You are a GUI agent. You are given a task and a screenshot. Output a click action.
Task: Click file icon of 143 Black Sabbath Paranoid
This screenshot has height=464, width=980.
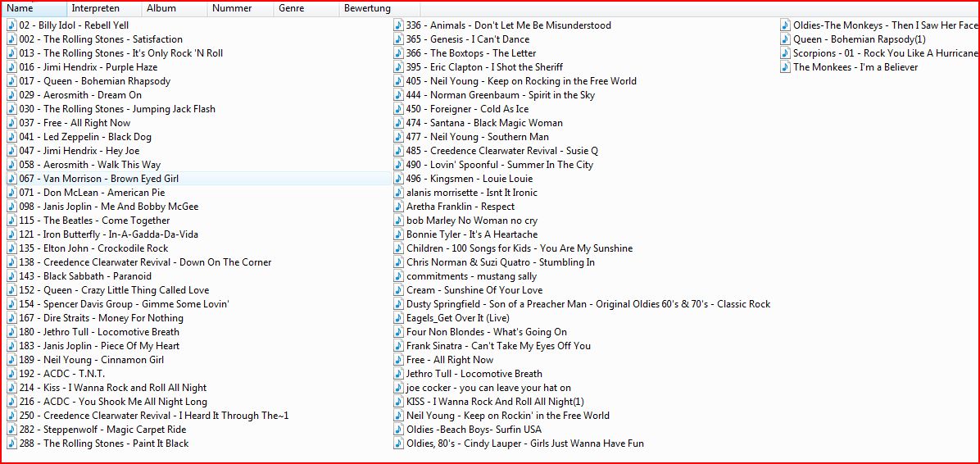coord(11,276)
